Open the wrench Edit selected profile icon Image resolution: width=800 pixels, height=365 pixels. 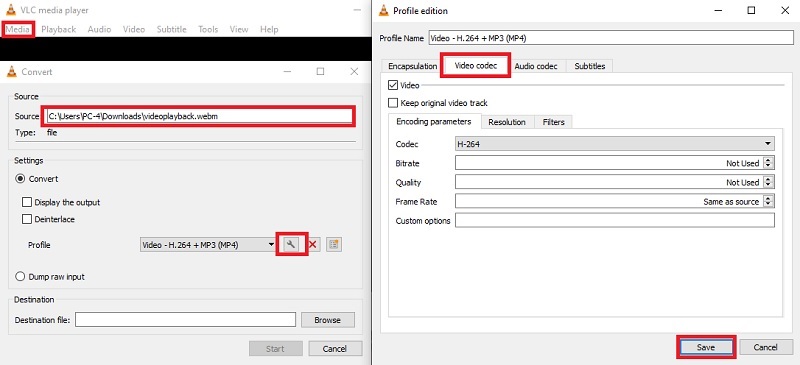click(291, 245)
